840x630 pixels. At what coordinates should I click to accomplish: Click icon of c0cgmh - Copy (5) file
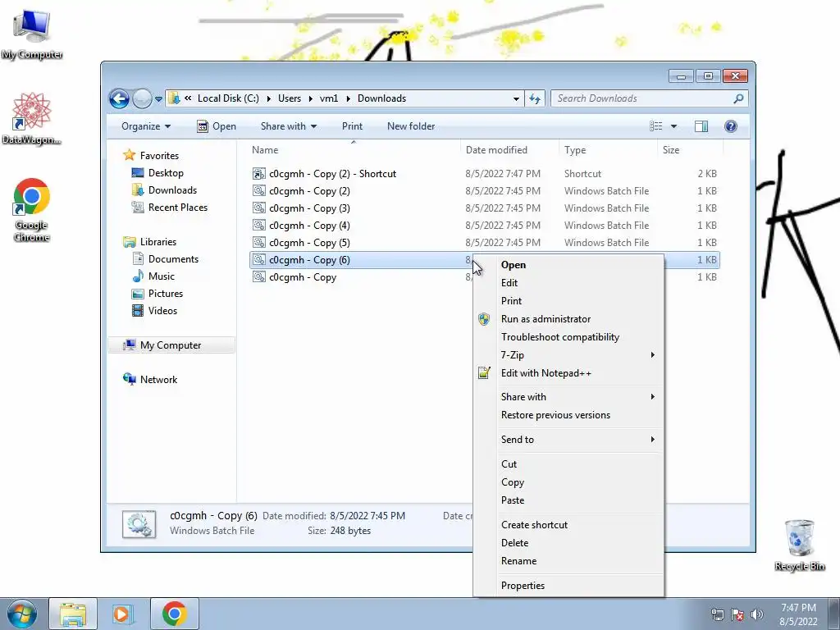[x=258, y=242]
